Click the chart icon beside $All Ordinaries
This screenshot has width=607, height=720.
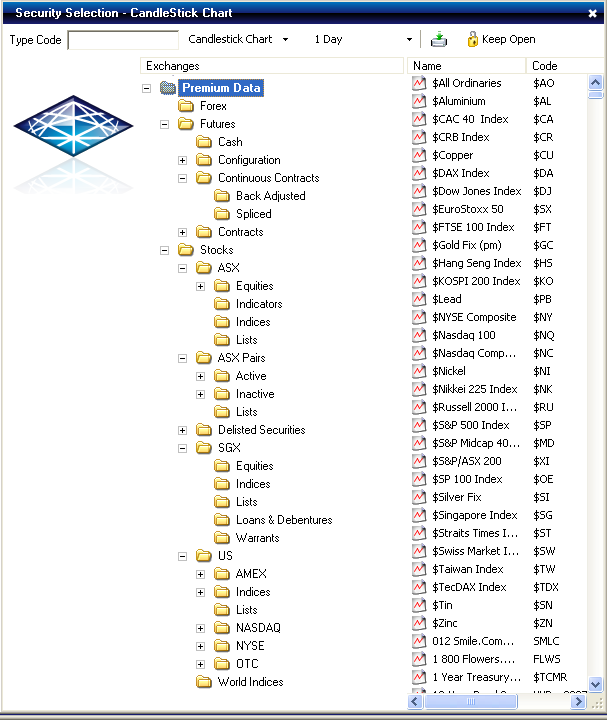(419, 83)
